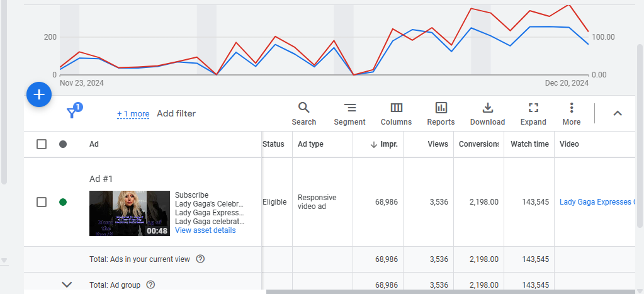Viewport: 644px width, 294px height.
Task: Click the Ad type column header
Action: click(310, 144)
